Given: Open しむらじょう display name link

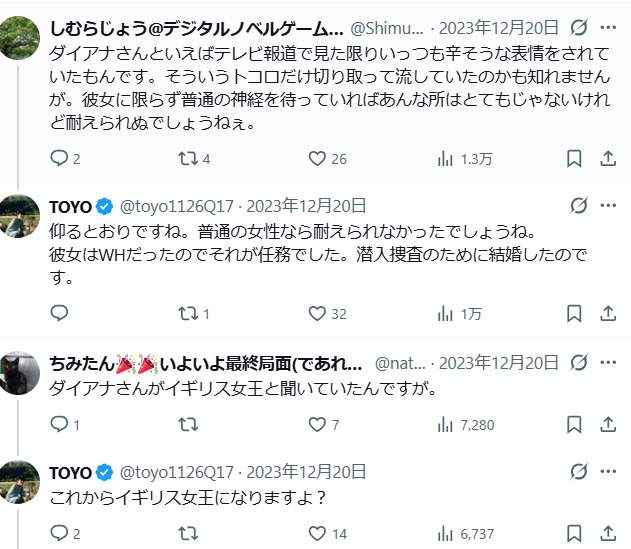Looking at the screenshot, I should click(x=196, y=28).
